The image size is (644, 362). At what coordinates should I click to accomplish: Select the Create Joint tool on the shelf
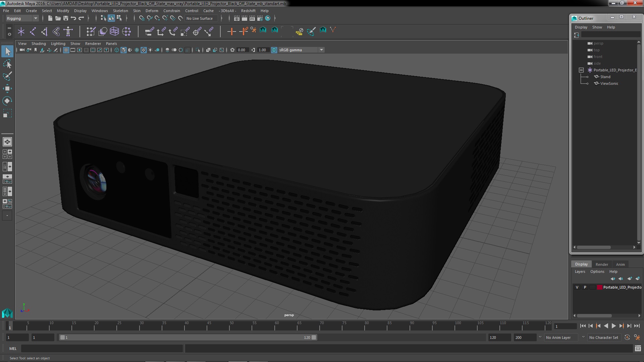coord(33,32)
